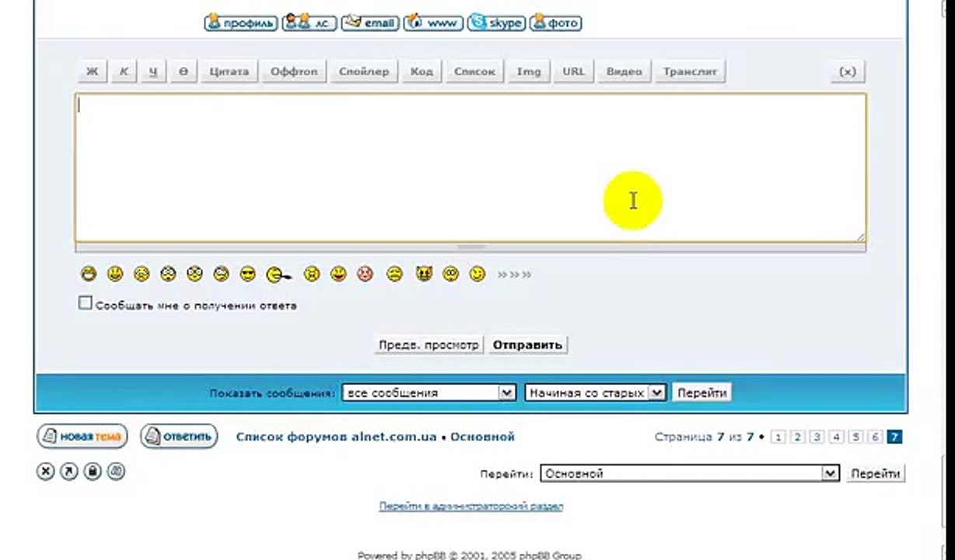Screen dimensions: 955x560
Task: Insert the evil devil emoticon
Action: tap(424, 274)
